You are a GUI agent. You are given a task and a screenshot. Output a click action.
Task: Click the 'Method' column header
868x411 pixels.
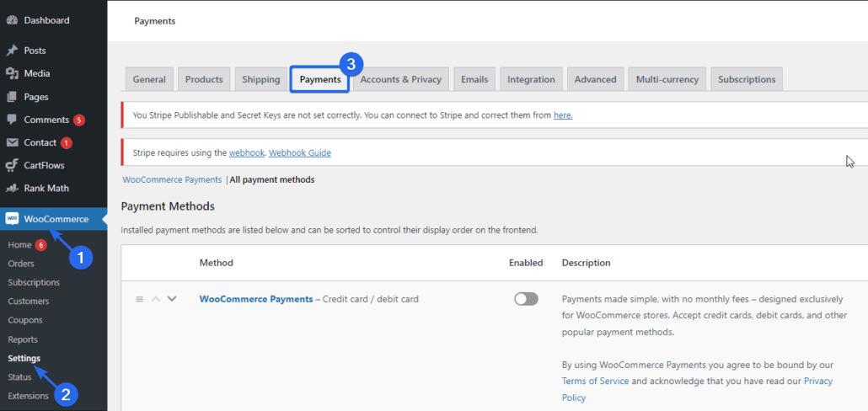pos(216,263)
